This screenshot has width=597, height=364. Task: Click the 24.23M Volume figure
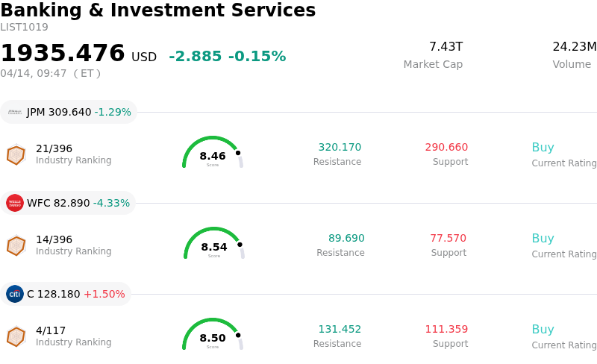point(574,47)
